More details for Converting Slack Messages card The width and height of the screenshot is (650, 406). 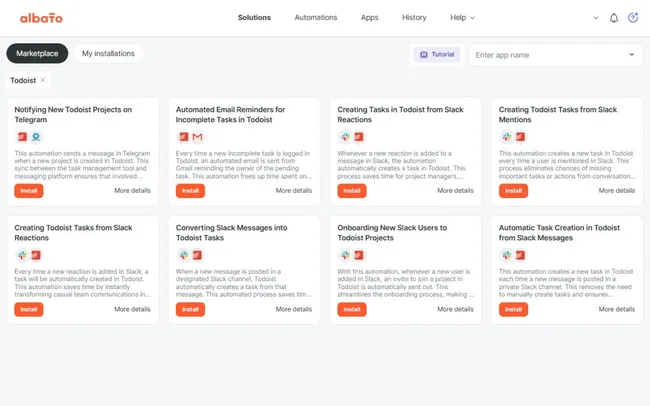tap(294, 309)
